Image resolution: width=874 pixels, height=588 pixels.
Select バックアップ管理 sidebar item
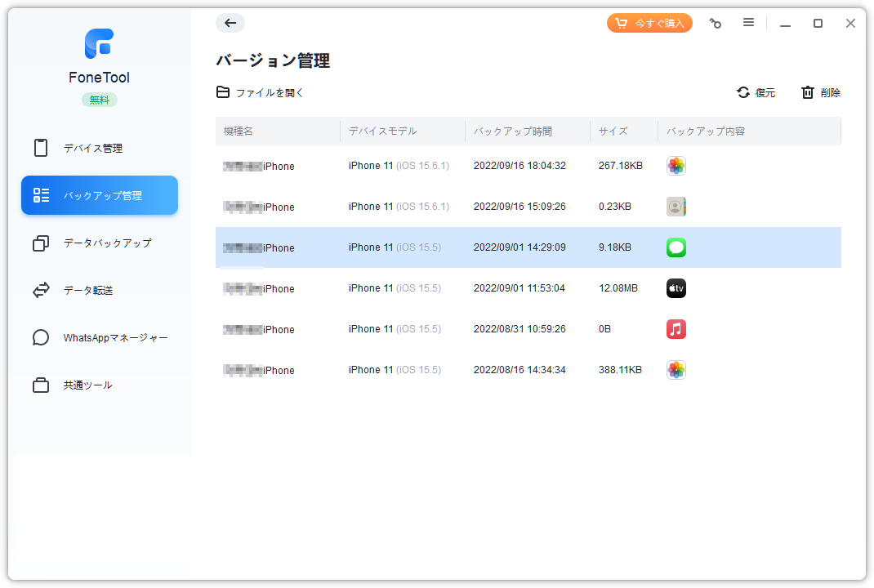[x=100, y=195]
